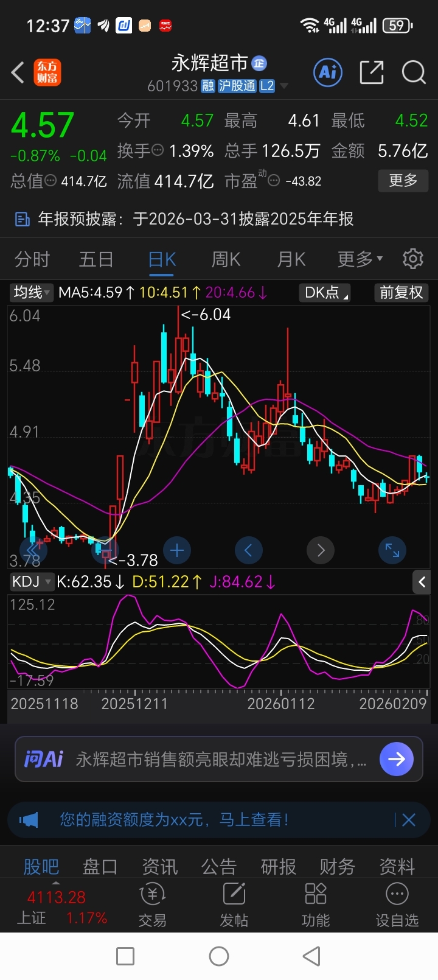
Task: Open the 公告 tab
Action: click(x=218, y=866)
